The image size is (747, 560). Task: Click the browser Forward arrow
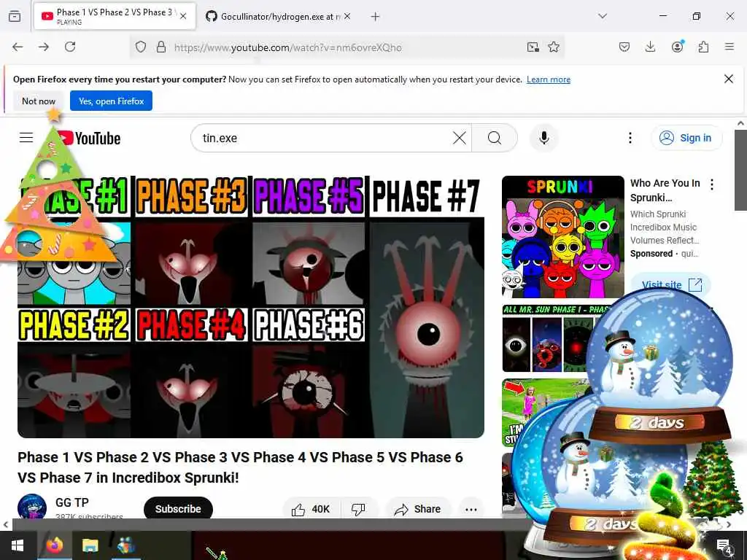click(44, 47)
